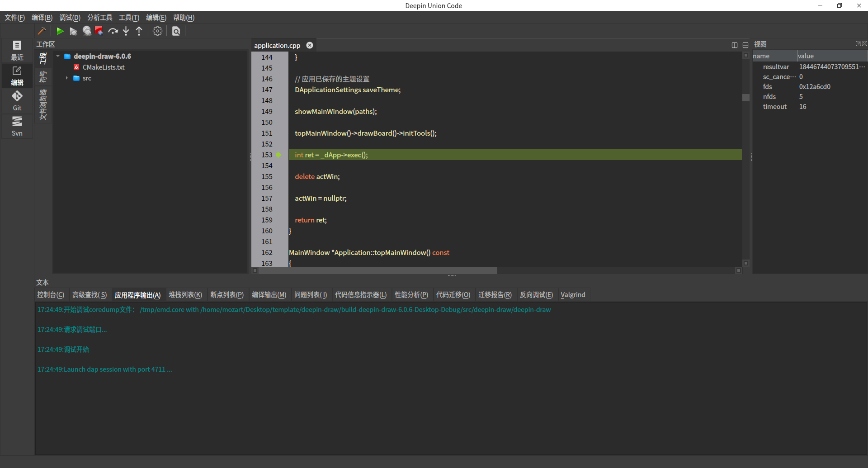Open the 编译(B) build menu

(x=42, y=18)
